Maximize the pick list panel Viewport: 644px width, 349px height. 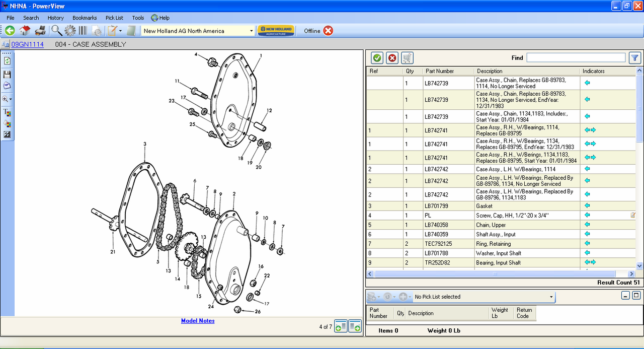click(636, 296)
